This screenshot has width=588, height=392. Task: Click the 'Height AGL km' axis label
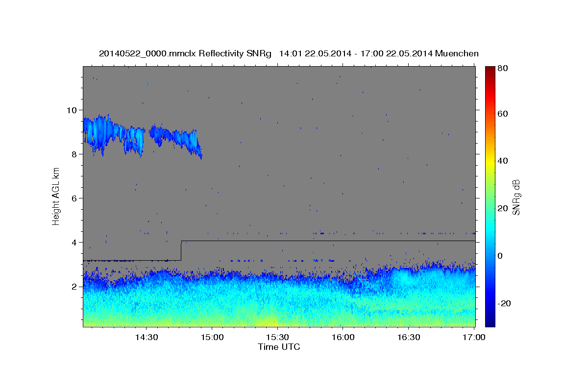coord(56,196)
